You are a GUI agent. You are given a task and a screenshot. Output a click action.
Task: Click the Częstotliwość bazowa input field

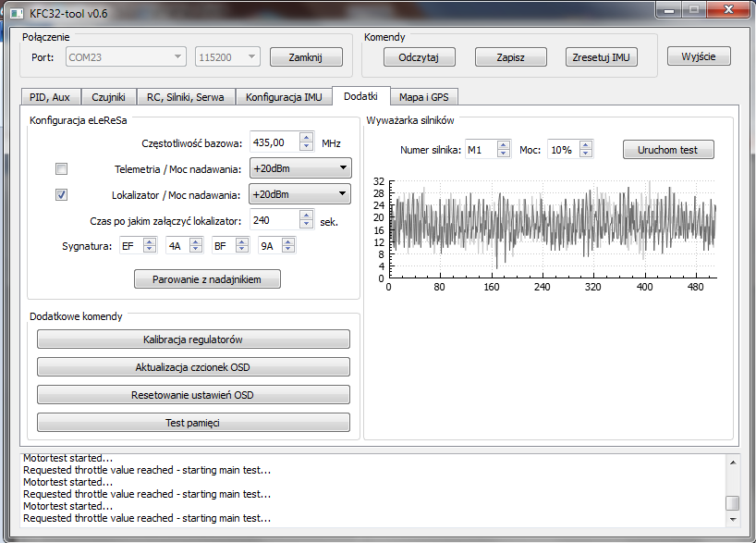point(274,142)
